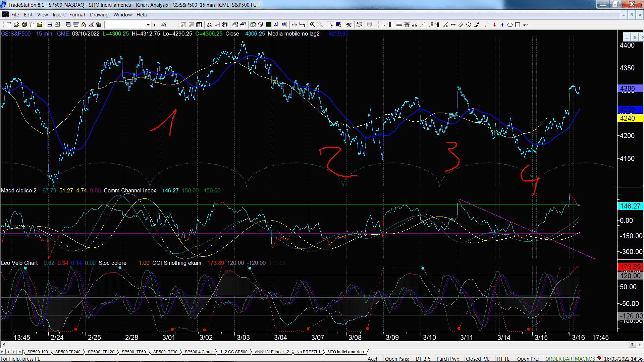644x362 pixels.
Task: Open the Edit menu
Action: [x=28, y=15]
